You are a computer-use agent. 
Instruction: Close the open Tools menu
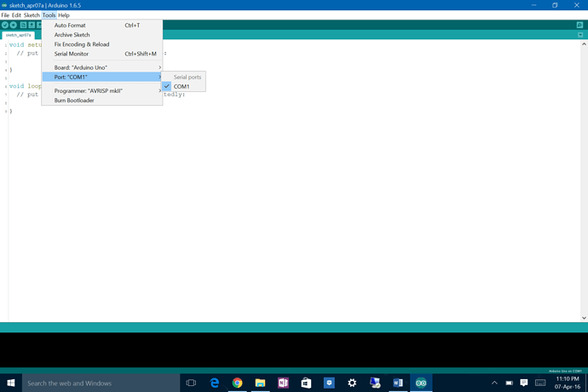pyautogui.click(x=49, y=15)
